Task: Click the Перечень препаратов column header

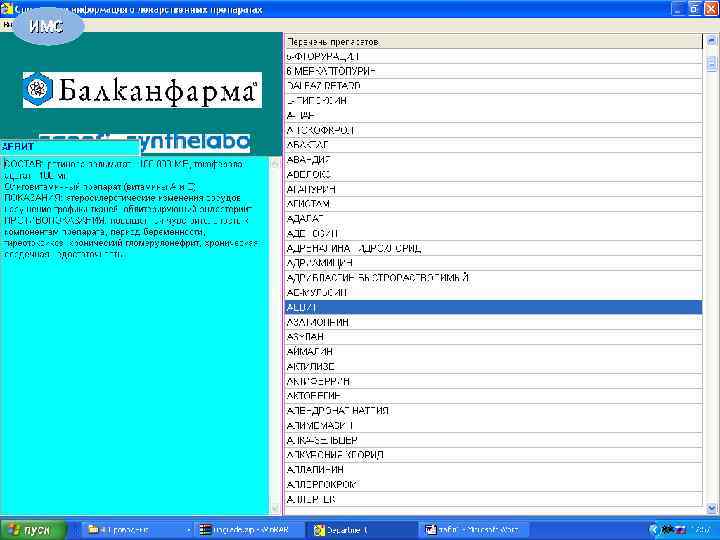Action: (493, 42)
